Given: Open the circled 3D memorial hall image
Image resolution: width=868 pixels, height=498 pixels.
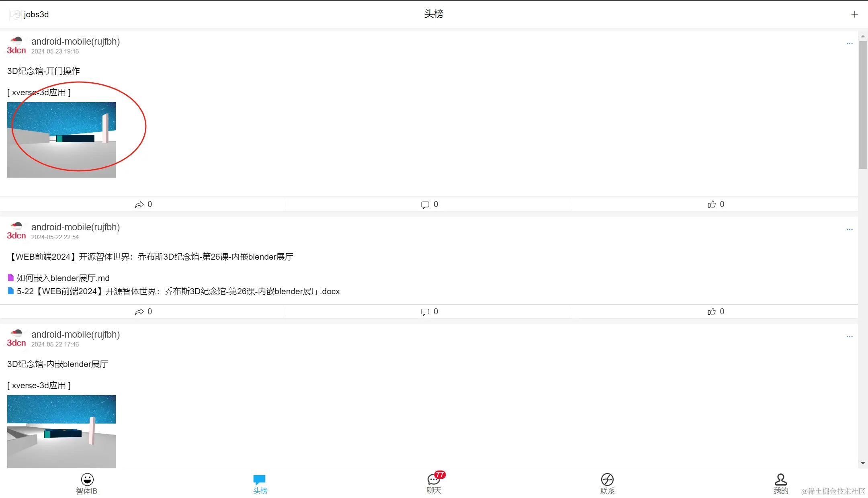Looking at the screenshot, I should point(61,139).
